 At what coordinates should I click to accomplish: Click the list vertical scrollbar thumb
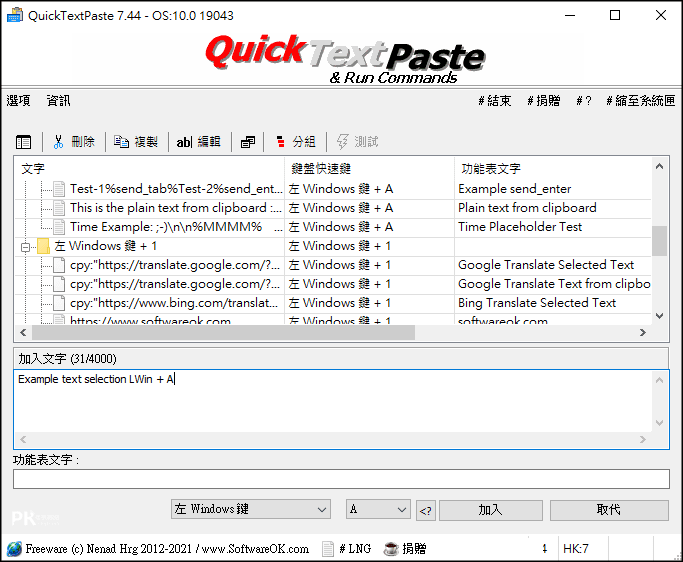pyautogui.click(x=659, y=240)
